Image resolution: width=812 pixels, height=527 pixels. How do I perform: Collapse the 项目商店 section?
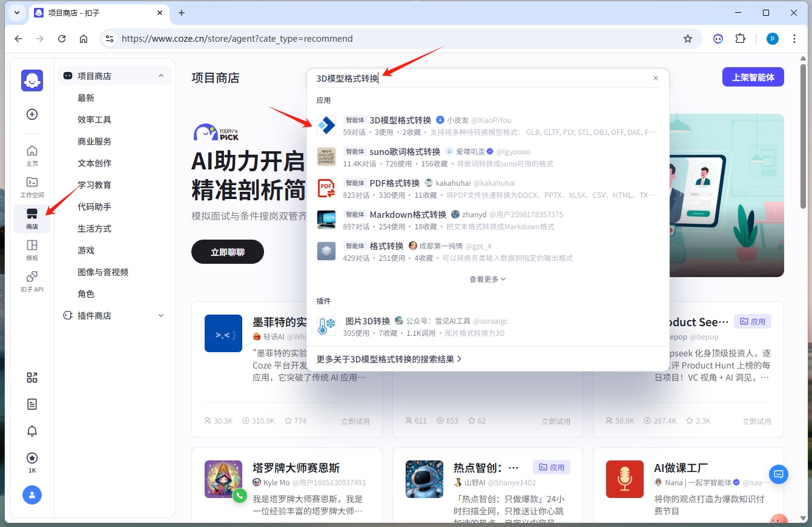pos(161,76)
